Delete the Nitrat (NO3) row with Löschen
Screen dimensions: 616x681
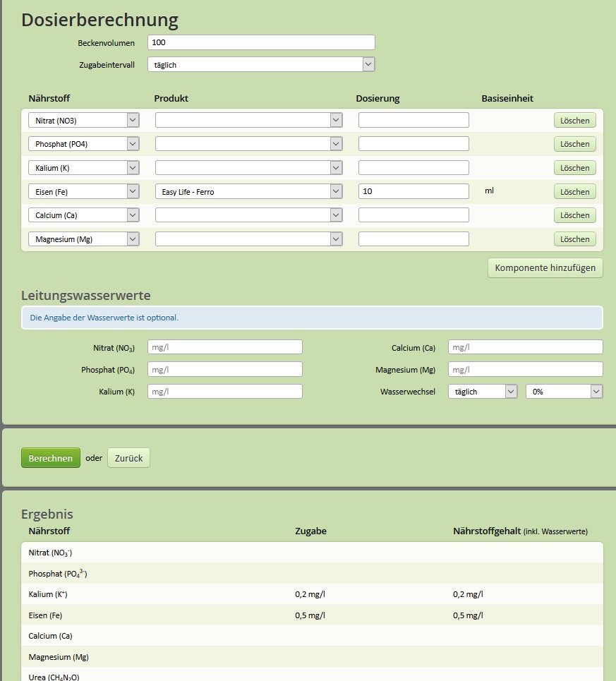pos(574,121)
